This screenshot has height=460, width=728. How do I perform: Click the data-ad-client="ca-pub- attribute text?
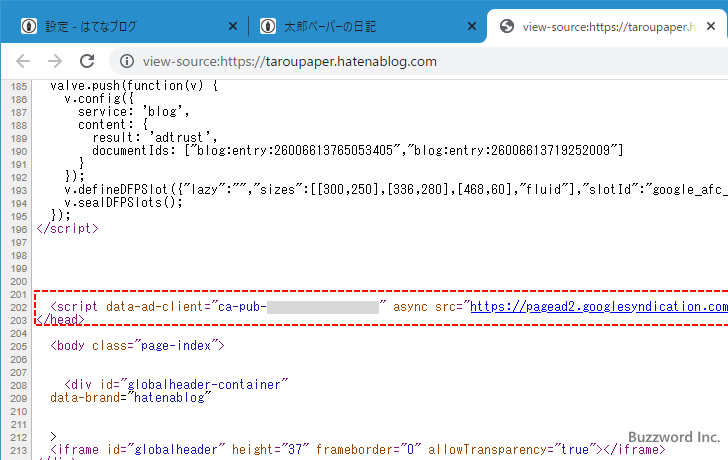[186, 307]
